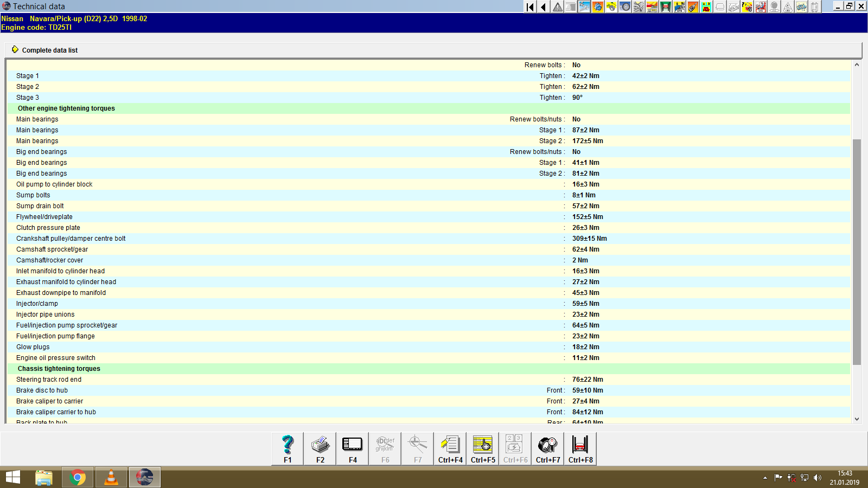Select the Ctrl+F8 vehicle lift icon
Image resolution: width=868 pixels, height=488 pixels.
point(580,445)
